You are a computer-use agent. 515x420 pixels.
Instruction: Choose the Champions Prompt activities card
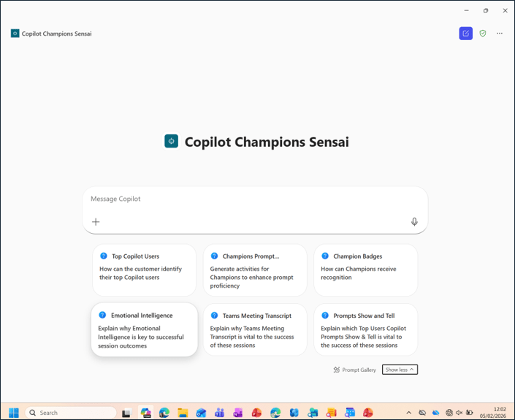pyautogui.click(x=255, y=270)
